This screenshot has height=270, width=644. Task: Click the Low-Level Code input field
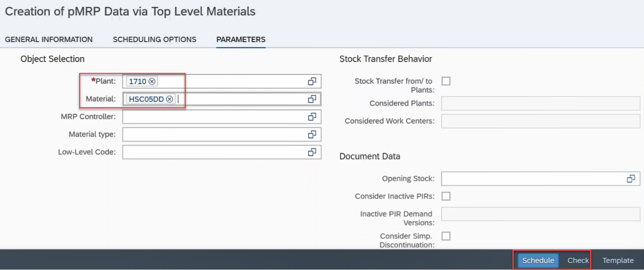(x=216, y=152)
